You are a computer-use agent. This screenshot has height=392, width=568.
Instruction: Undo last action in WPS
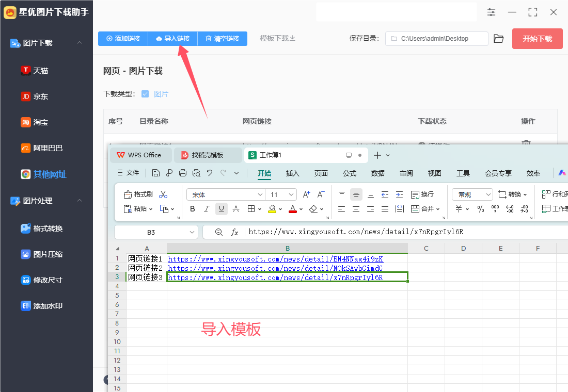pyautogui.click(x=210, y=173)
